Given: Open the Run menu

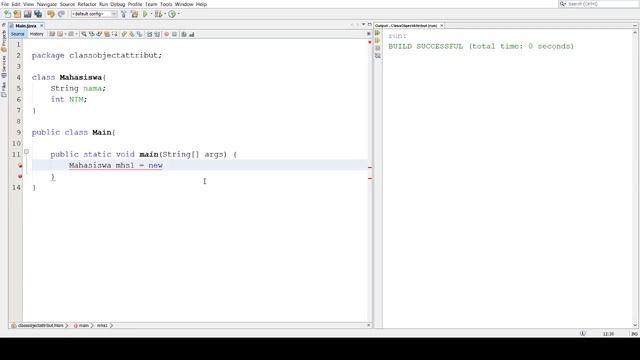Looking at the screenshot, I should 104,4.
